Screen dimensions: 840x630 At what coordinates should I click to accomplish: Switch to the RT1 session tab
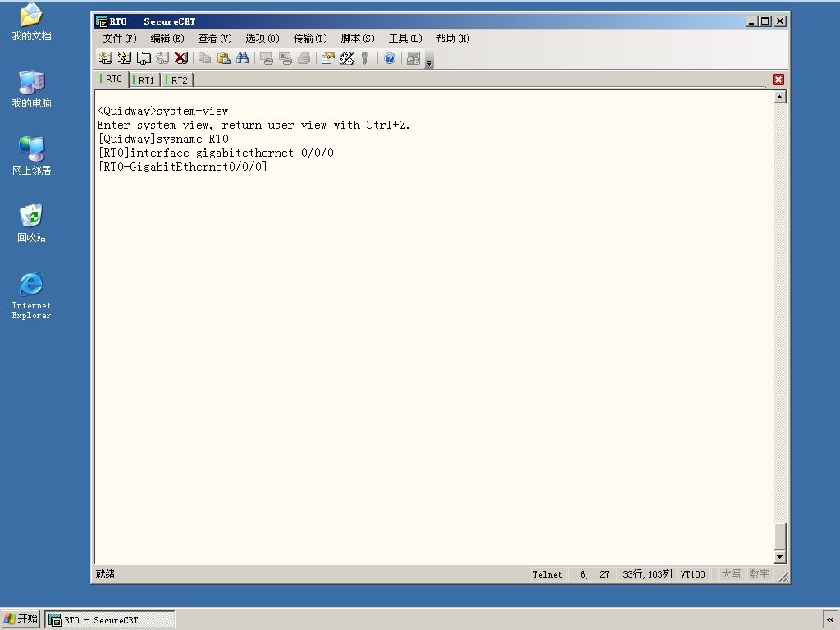(x=145, y=80)
